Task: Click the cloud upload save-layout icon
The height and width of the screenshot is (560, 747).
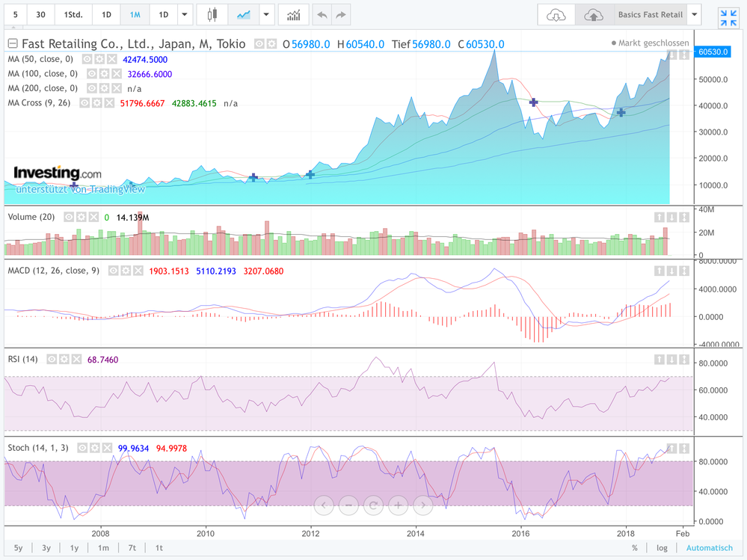Action: tap(593, 15)
